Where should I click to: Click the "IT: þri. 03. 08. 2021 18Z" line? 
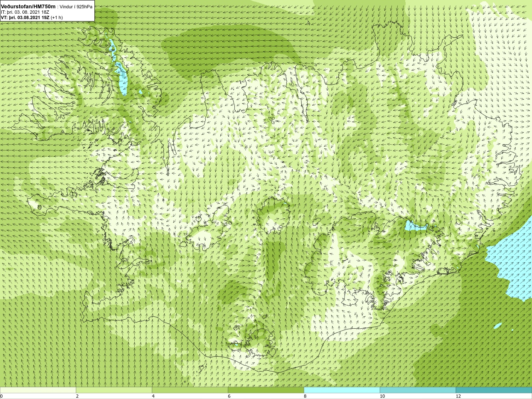pos(25,12)
